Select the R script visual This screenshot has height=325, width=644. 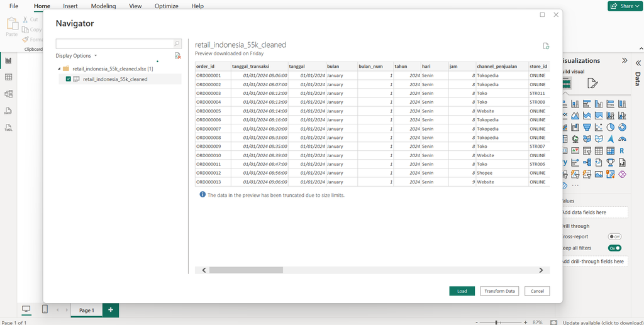click(622, 151)
